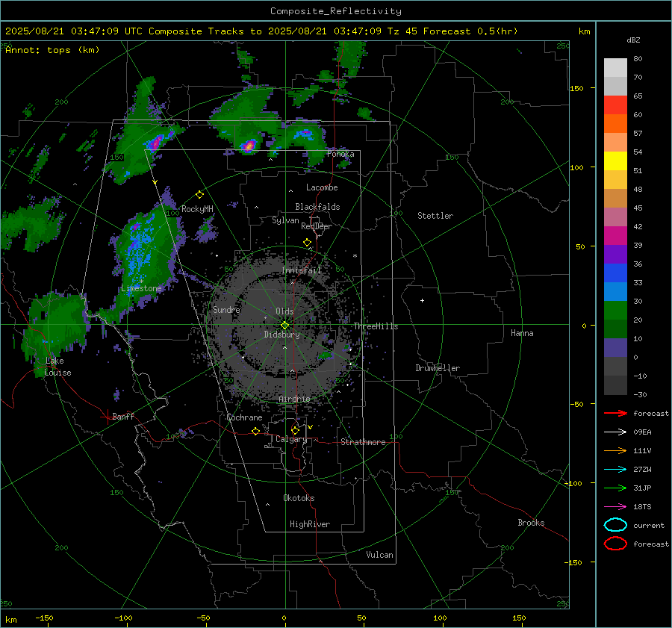Click the HighRiver label
The image size is (672, 628).
(310, 524)
